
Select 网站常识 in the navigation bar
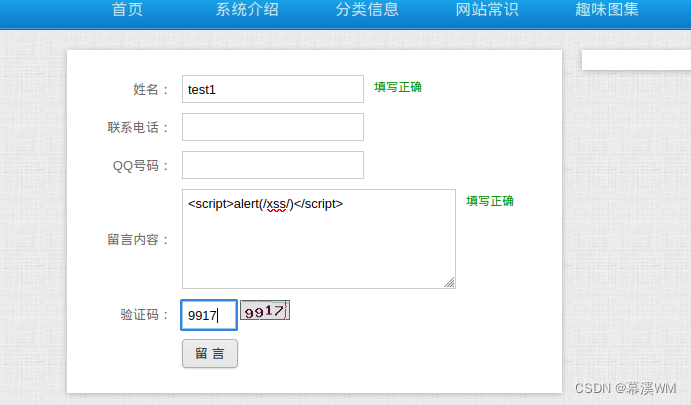[487, 9]
